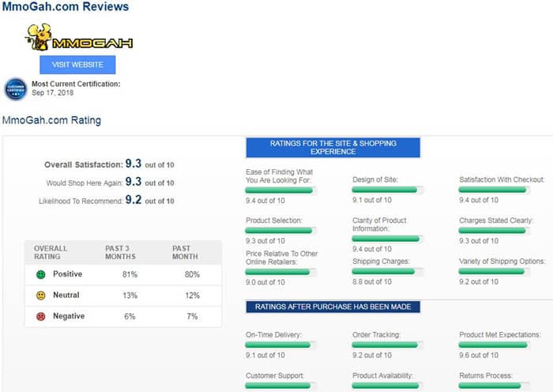Screen dimensions: 553x392
Task: Click the Overall Satisfaction 9.3 score
Action: [x=134, y=164]
